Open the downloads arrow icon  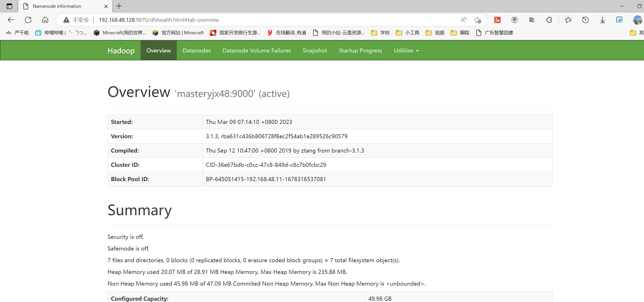tap(602, 20)
